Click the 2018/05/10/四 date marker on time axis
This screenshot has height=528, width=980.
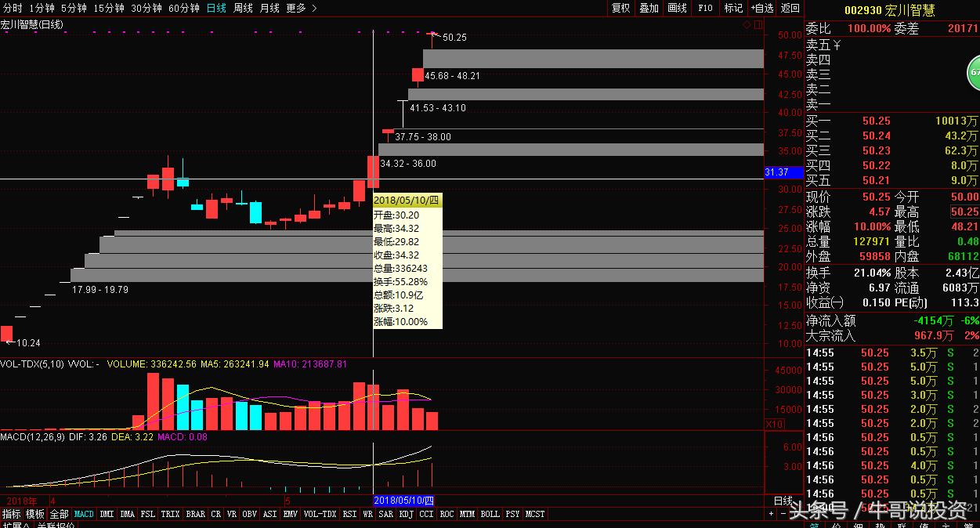pyautogui.click(x=403, y=500)
